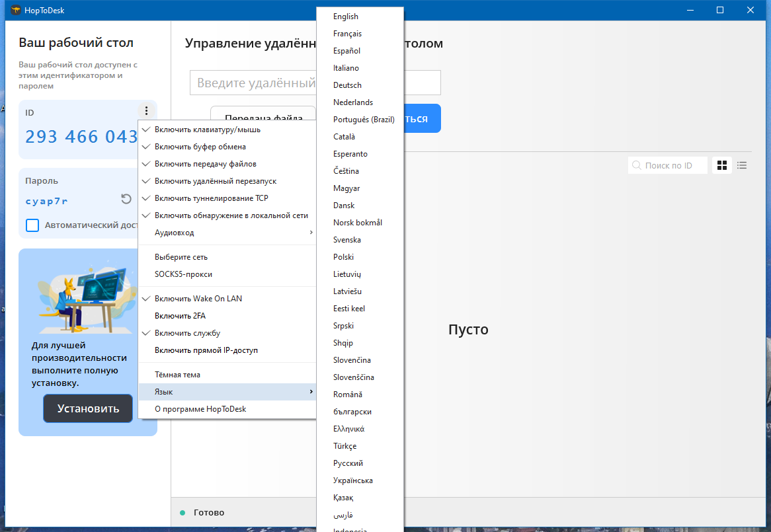This screenshot has width=771, height=532.
Task: Open О программе HopToDesk
Action: click(227, 409)
